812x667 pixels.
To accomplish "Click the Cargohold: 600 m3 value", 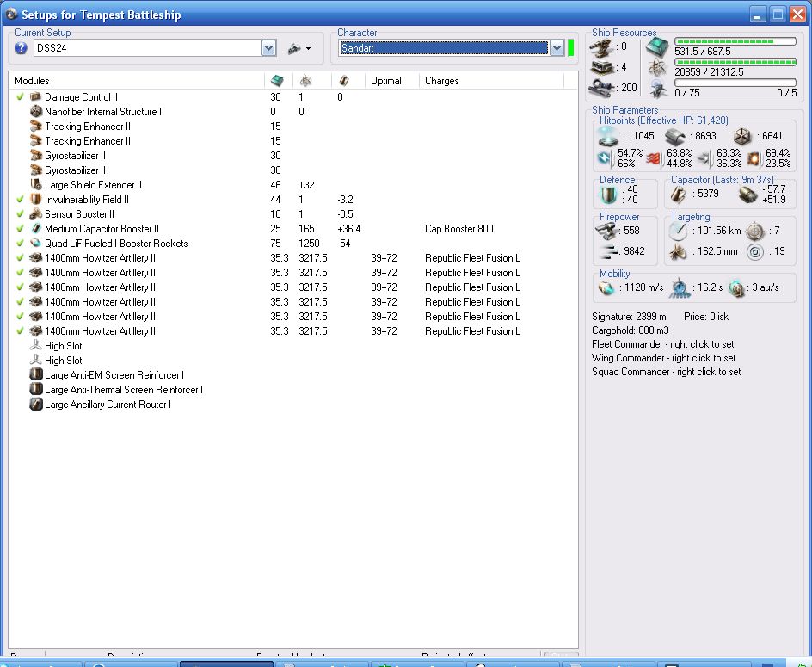I will point(630,330).
